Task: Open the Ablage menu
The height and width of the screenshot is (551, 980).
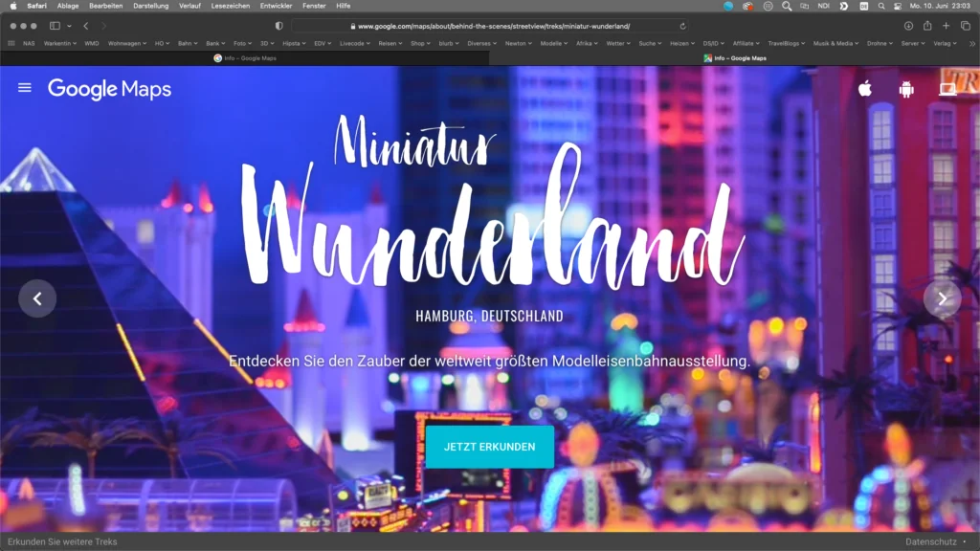Action: 68,6
